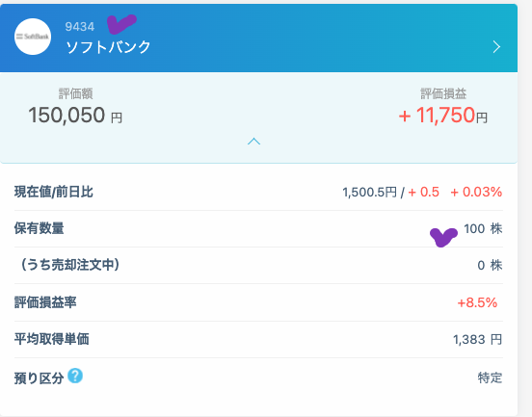The height and width of the screenshot is (417, 532).
Task: Click the blue question mark help icon
Action: tap(75, 376)
